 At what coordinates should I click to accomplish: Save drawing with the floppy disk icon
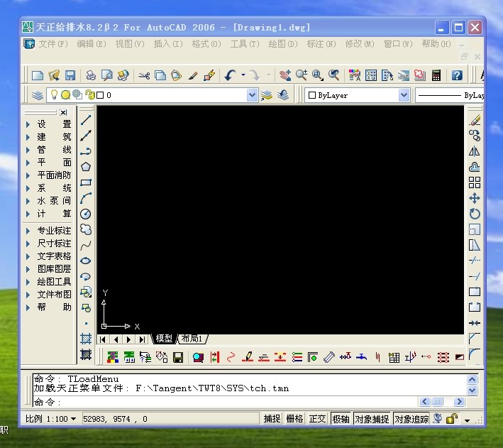coord(70,76)
